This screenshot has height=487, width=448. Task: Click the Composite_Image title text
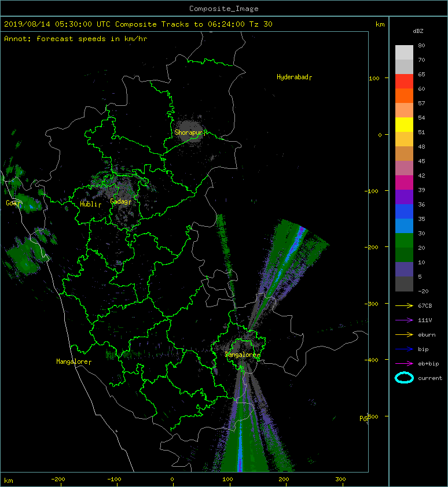224,8
